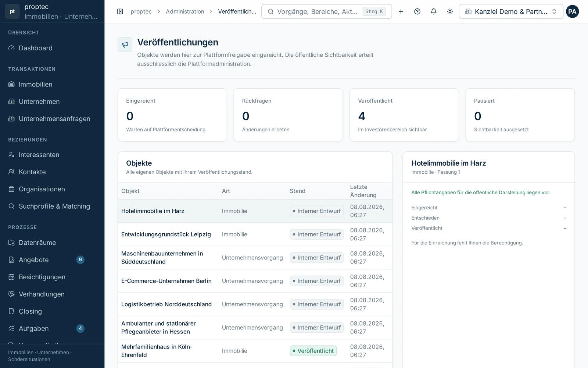Click the Unternehmensanfragen sidebar icon
Screen dimensions: 588x368
[x=11, y=119]
